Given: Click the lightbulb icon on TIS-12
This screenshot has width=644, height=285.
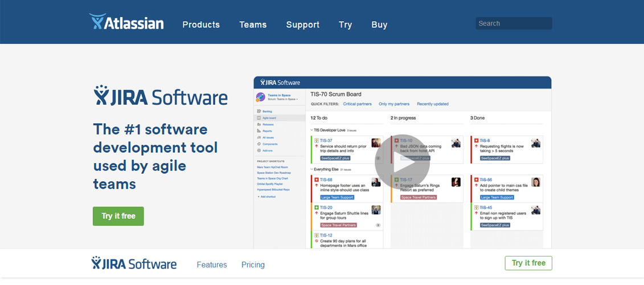Looking at the screenshot, I should pos(317,235).
